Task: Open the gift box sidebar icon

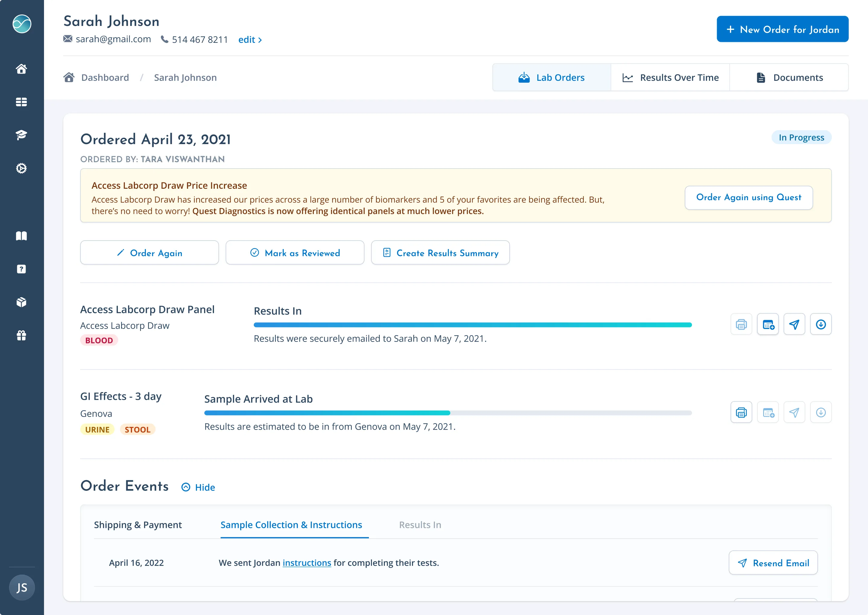Action: point(21,336)
